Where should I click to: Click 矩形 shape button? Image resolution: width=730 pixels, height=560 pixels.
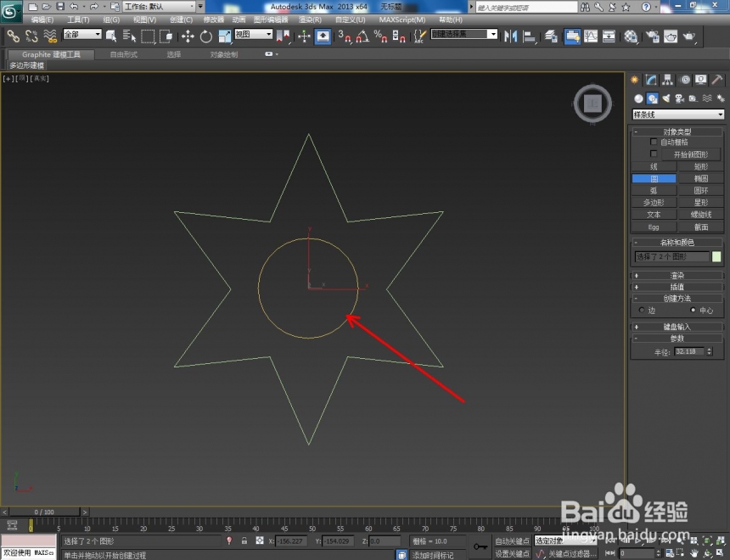[700, 166]
